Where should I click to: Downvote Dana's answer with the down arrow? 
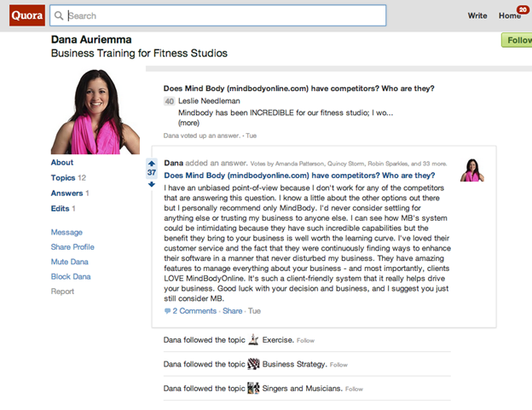click(x=152, y=184)
